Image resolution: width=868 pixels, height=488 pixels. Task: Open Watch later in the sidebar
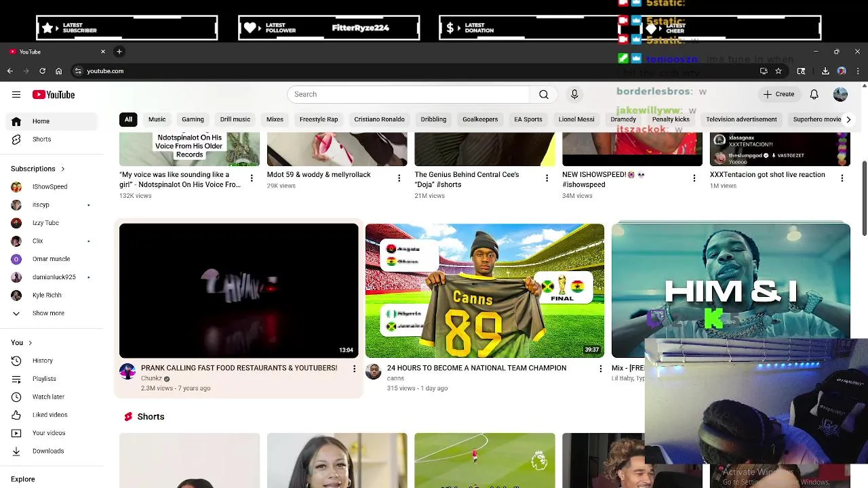coord(52,396)
